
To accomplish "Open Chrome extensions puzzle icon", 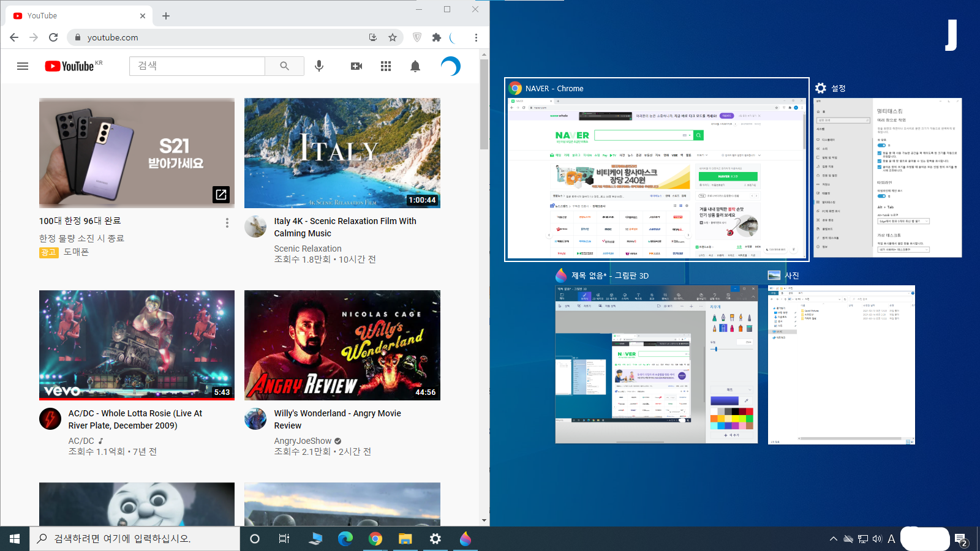I will pos(437,37).
